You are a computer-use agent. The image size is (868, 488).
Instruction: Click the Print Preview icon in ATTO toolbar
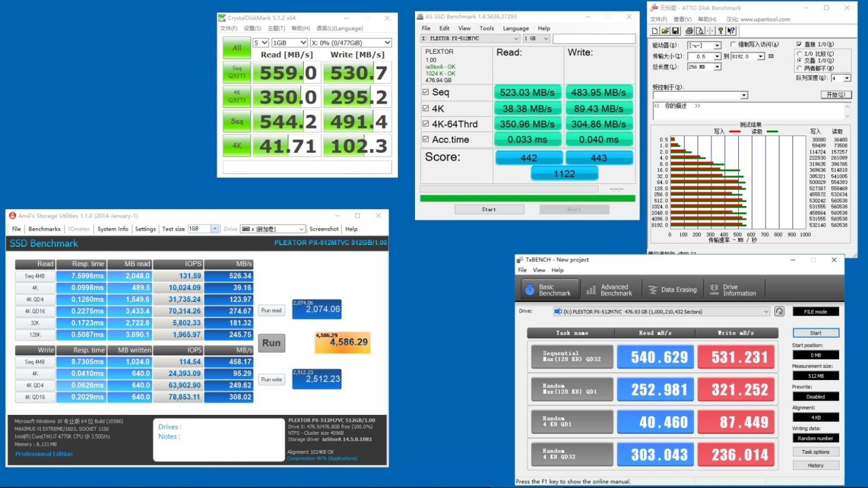coord(699,31)
